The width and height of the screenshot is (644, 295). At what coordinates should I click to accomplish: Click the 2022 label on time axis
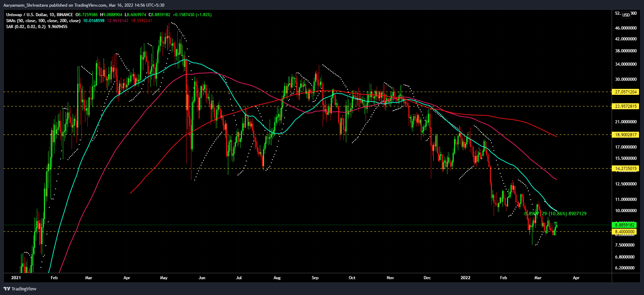click(x=465, y=278)
